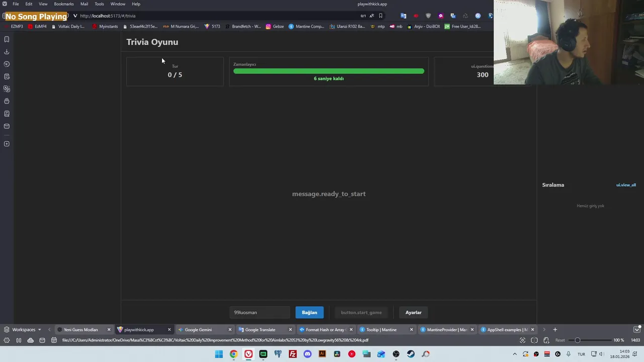
Task: Close the Google Translate tab
Action: point(290,330)
